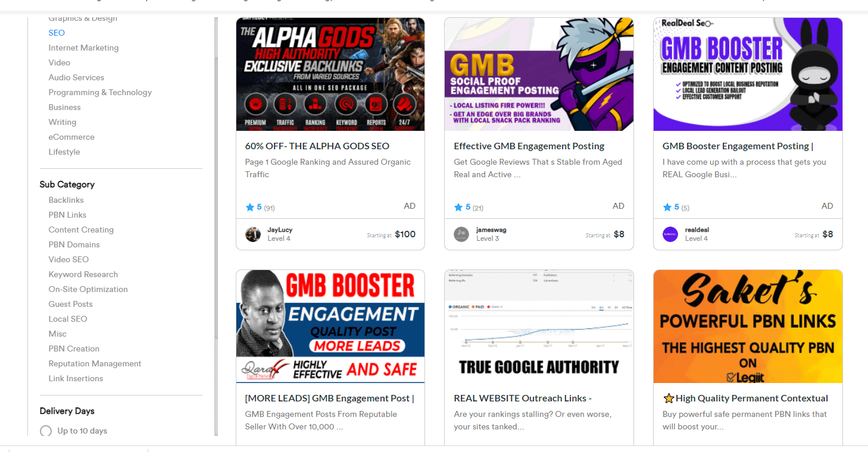The image size is (868, 452).
Task: Open the Internet Marketing category
Action: (83, 48)
